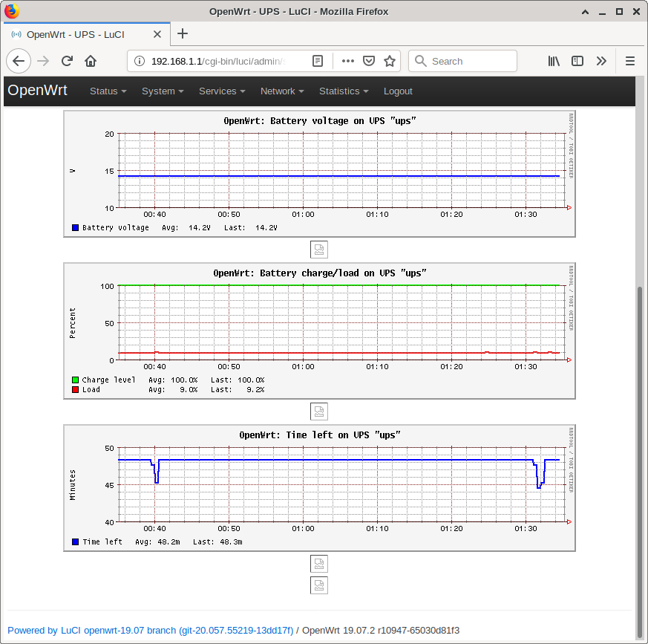Open the Firefox library icon

pos(553,61)
